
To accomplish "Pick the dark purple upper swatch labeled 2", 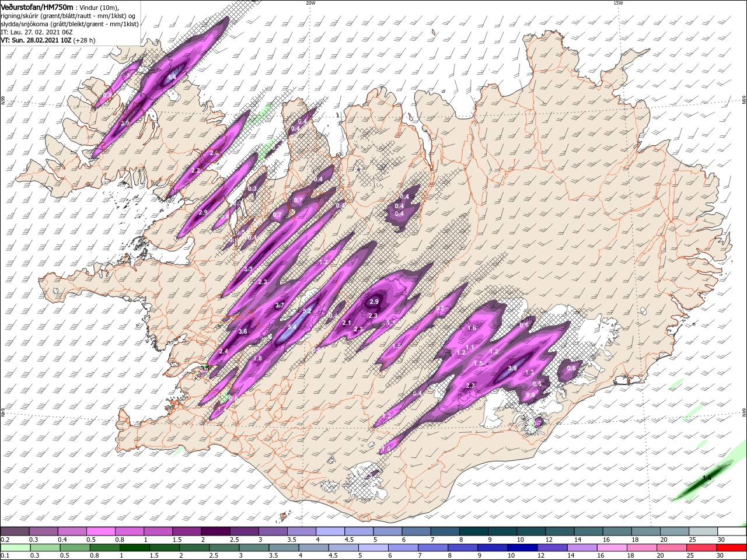I will [x=215, y=531].
